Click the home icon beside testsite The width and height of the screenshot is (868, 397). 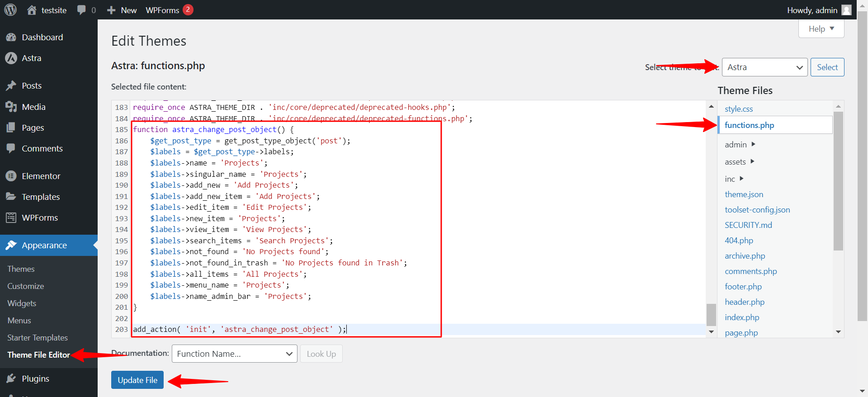point(32,9)
